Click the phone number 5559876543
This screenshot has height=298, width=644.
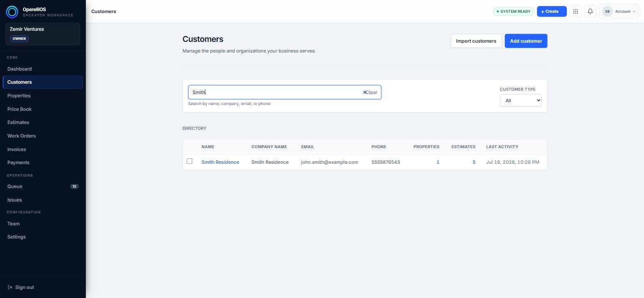coord(386,162)
